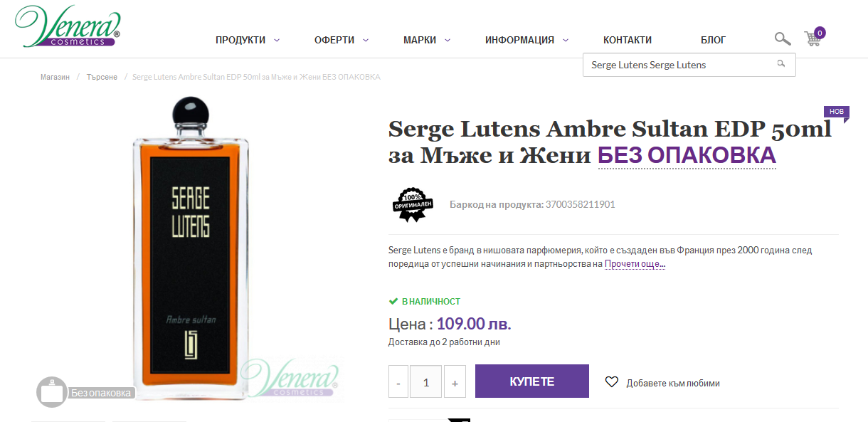Open the Контакти menu item
868x422 pixels.
point(628,40)
